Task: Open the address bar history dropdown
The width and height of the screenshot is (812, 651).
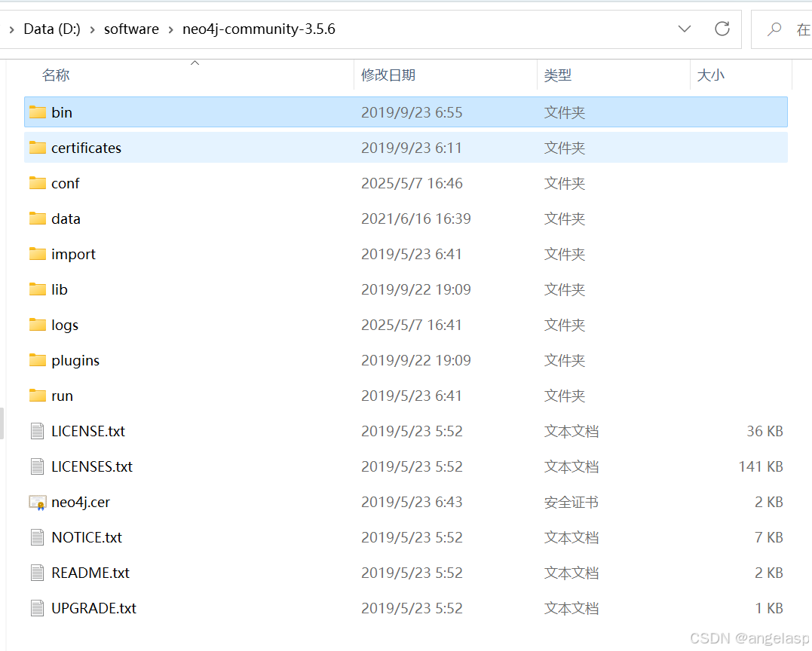Action: point(685,29)
